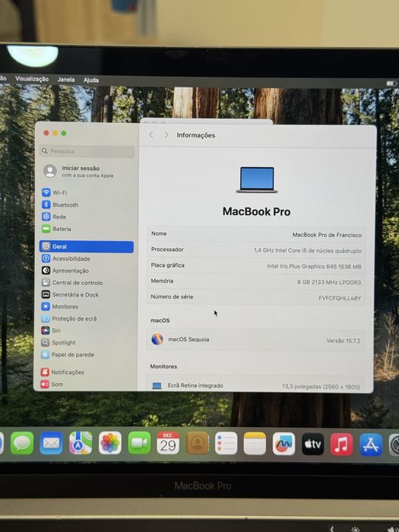Launch Maps from the Dock
The image size is (399, 532).
[x=81, y=443]
